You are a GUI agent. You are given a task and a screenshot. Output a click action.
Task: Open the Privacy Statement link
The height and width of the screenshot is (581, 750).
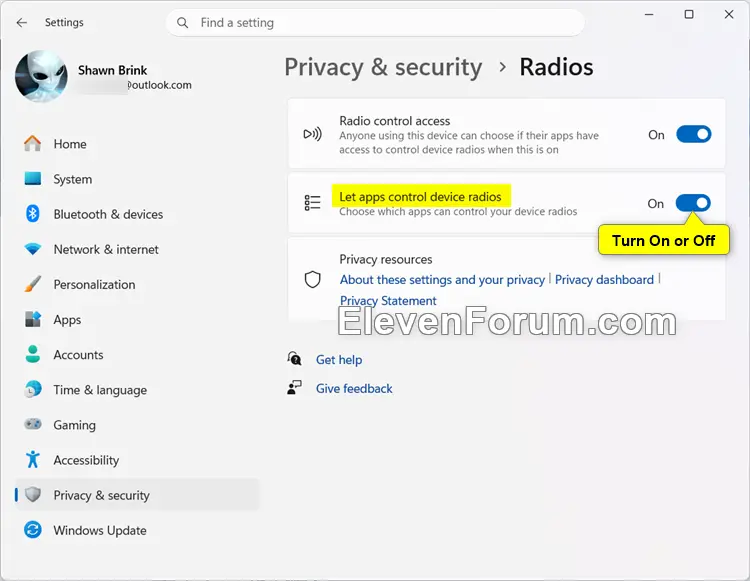click(388, 301)
